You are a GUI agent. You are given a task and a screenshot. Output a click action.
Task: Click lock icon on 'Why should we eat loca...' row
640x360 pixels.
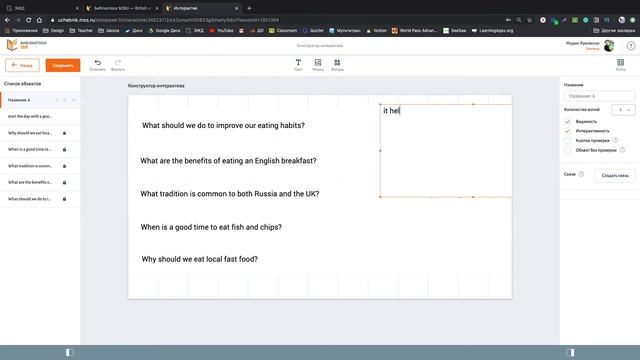click(64, 133)
